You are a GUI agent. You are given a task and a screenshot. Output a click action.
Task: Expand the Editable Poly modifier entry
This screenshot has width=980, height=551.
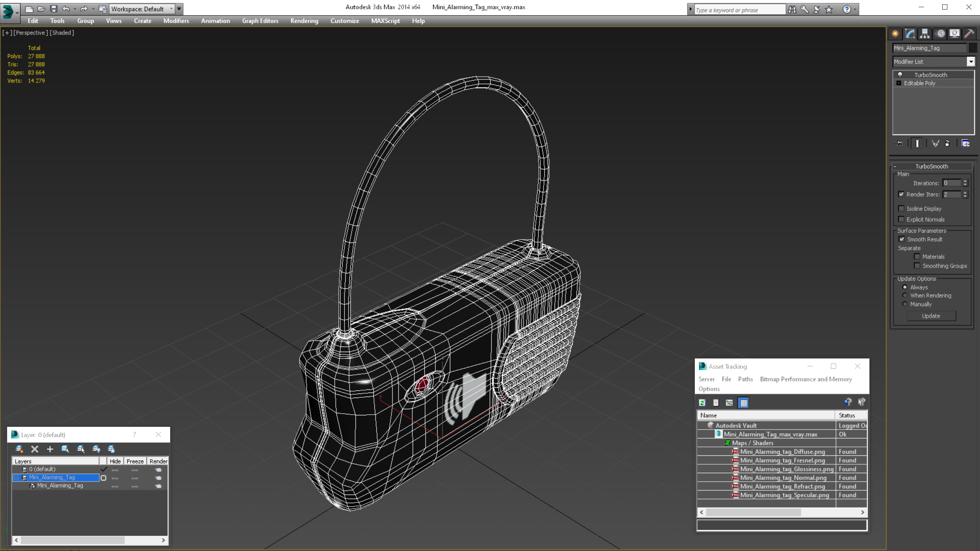(x=899, y=83)
